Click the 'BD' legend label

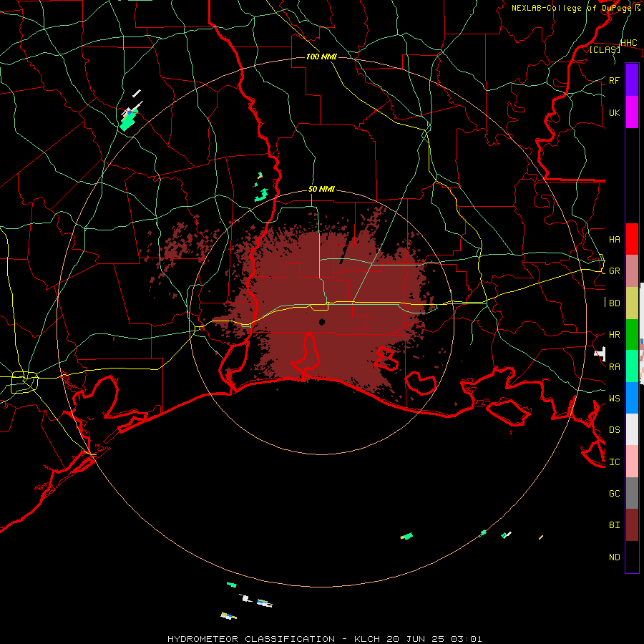point(614,303)
